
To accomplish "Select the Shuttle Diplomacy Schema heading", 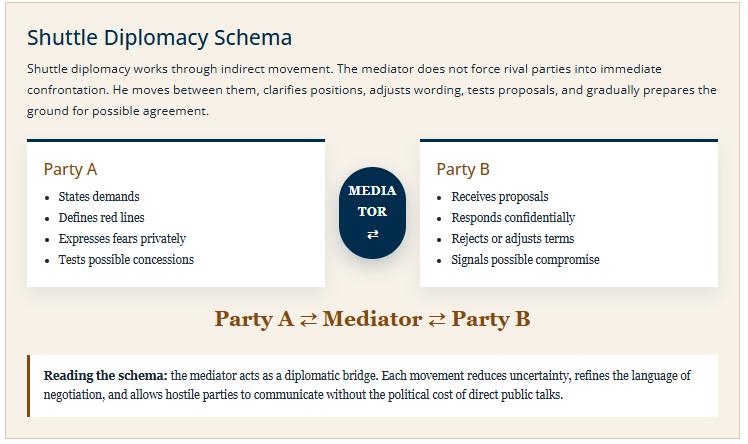I will 159,38.
